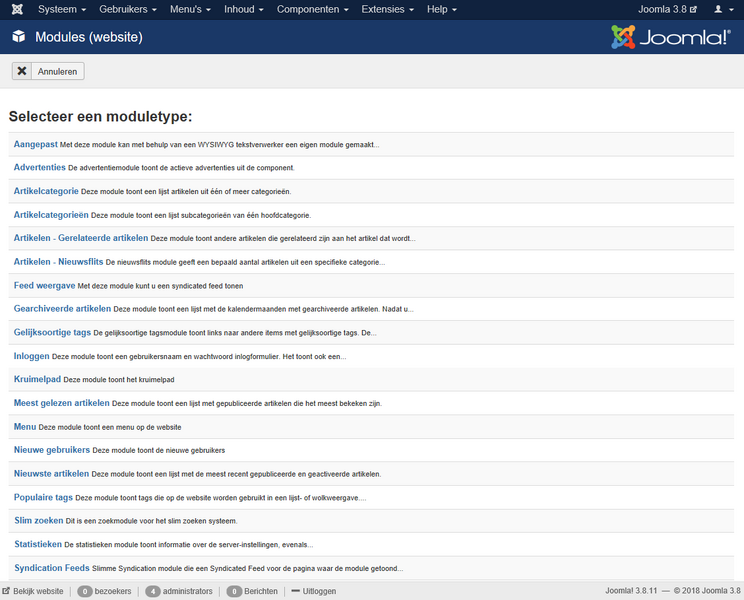Select the Menu module type
Image resolution: width=744 pixels, height=600 pixels.
click(25, 427)
